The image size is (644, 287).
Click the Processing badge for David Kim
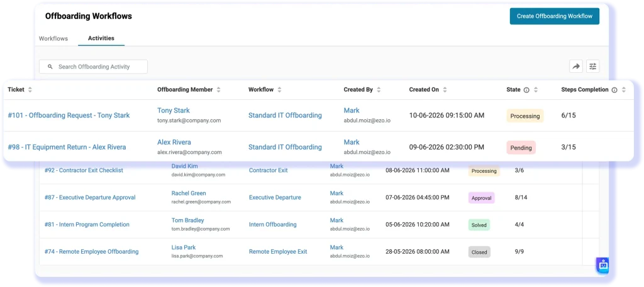[x=484, y=171]
